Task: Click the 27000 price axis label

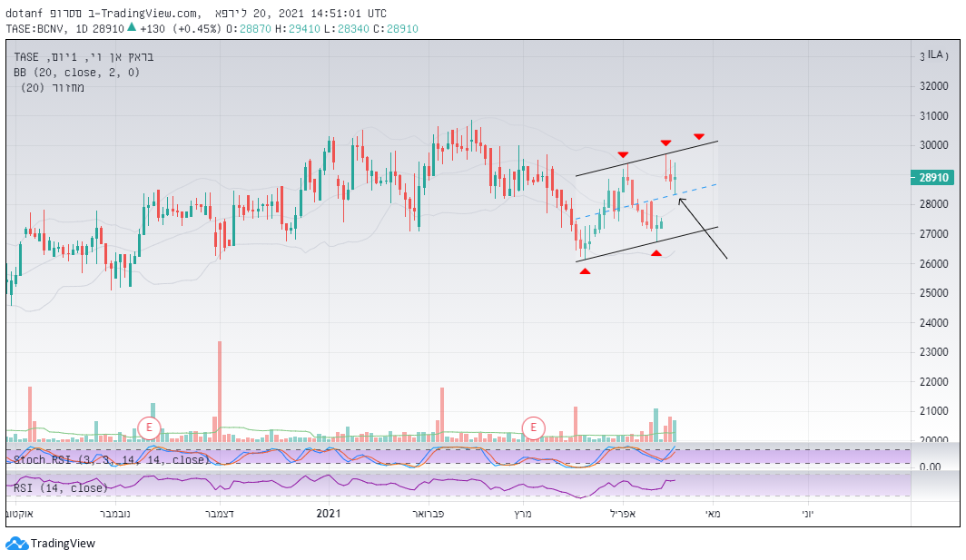Action: click(x=934, y=234)
